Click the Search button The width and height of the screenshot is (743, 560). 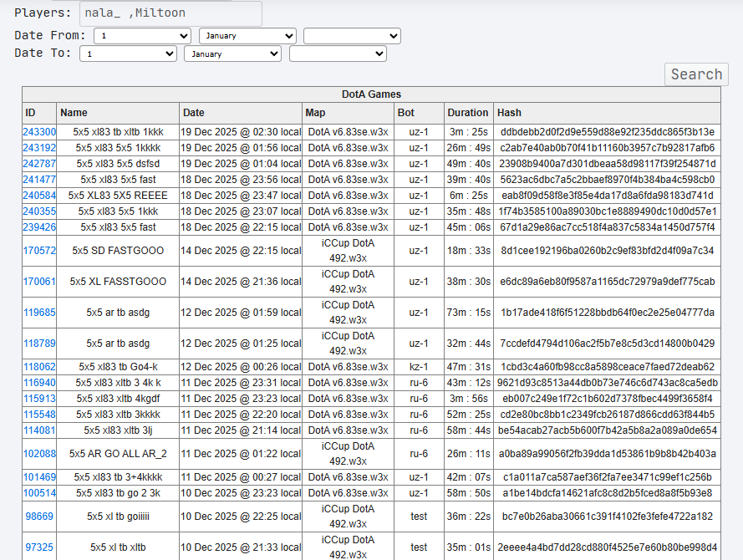696,74
